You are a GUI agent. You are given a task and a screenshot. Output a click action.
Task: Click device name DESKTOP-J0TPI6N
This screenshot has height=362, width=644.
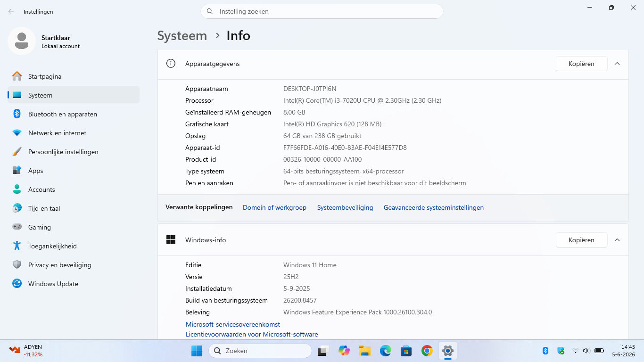[x=310, y=89]
